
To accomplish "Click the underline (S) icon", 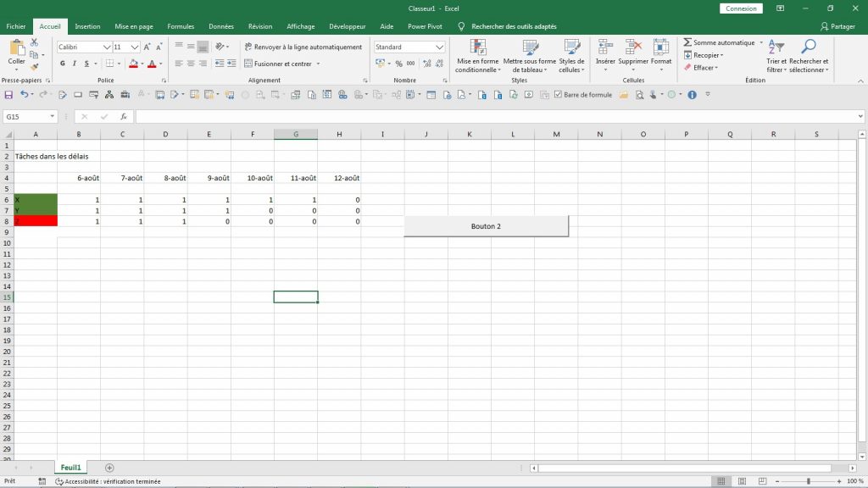I will click(87, 64).
